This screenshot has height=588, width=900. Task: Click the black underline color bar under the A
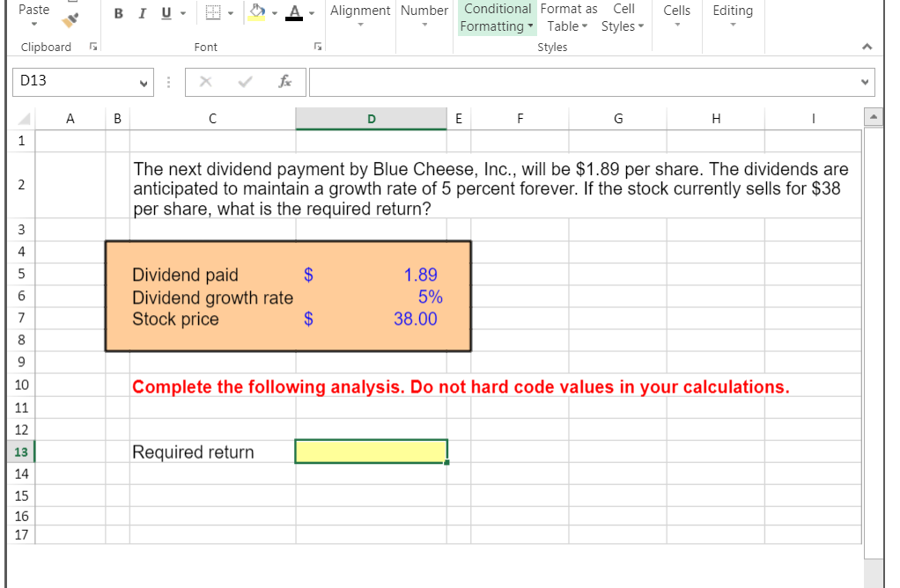pos(293,17)
